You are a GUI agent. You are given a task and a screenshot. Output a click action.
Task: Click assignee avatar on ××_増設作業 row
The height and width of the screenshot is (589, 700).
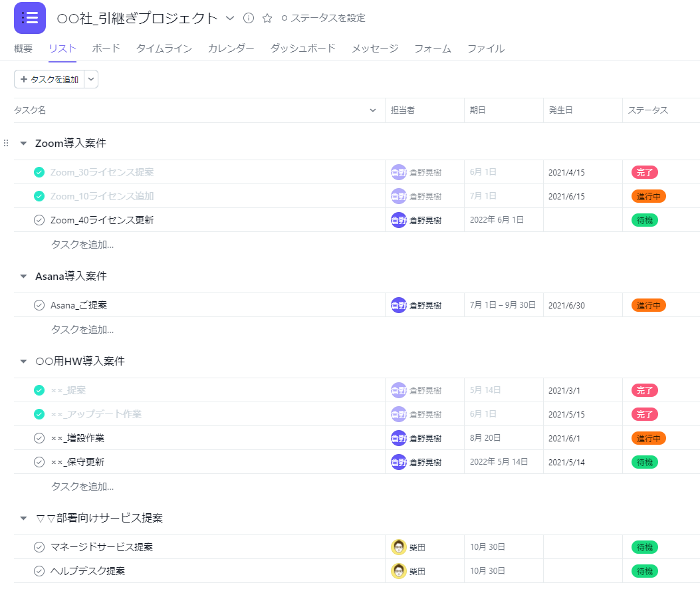(x=399, y=439)
